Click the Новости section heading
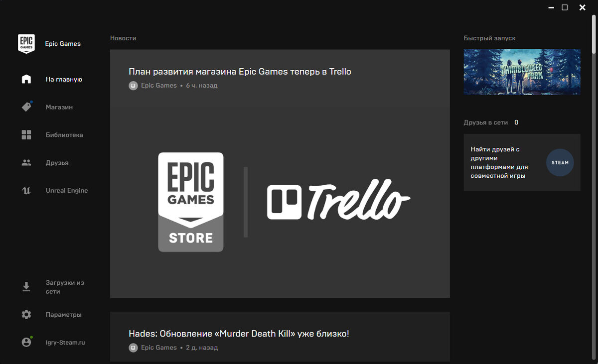The image size is (598, 364). point(123,38)
